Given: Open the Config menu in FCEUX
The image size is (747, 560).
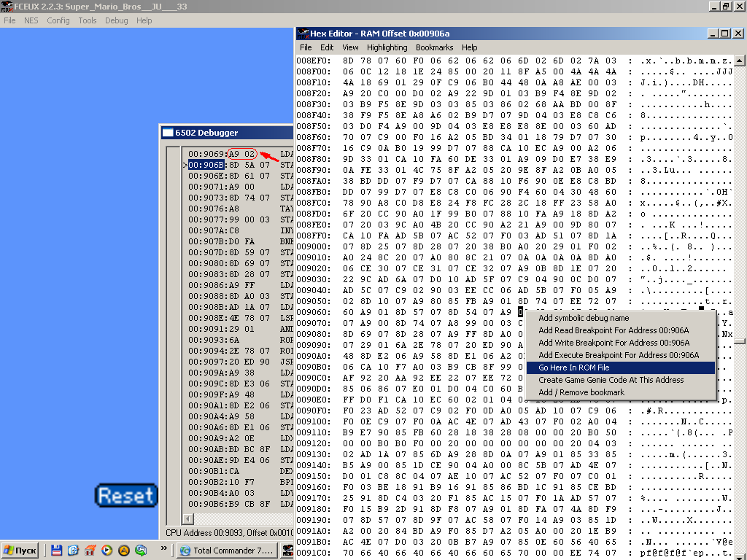Looking at the screenshot, I should 58,20.
